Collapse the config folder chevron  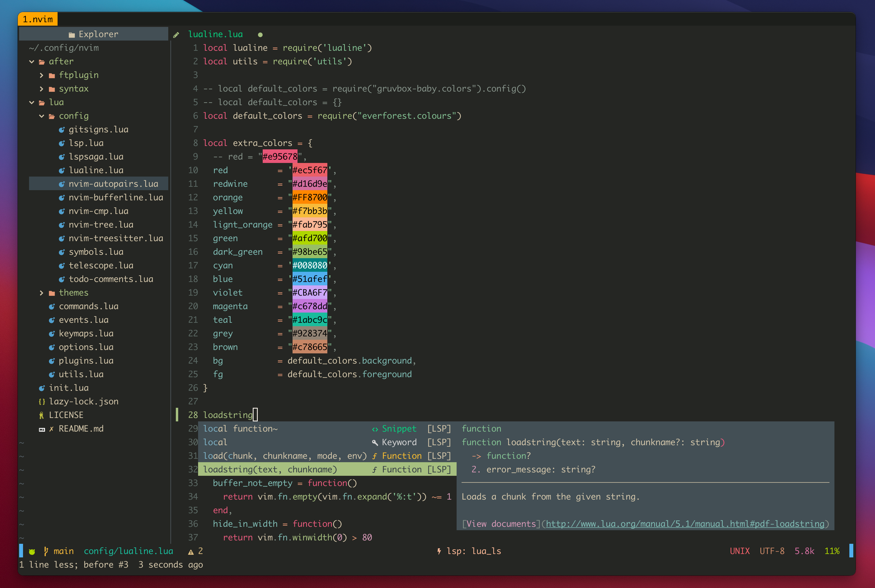pos(42,116)
